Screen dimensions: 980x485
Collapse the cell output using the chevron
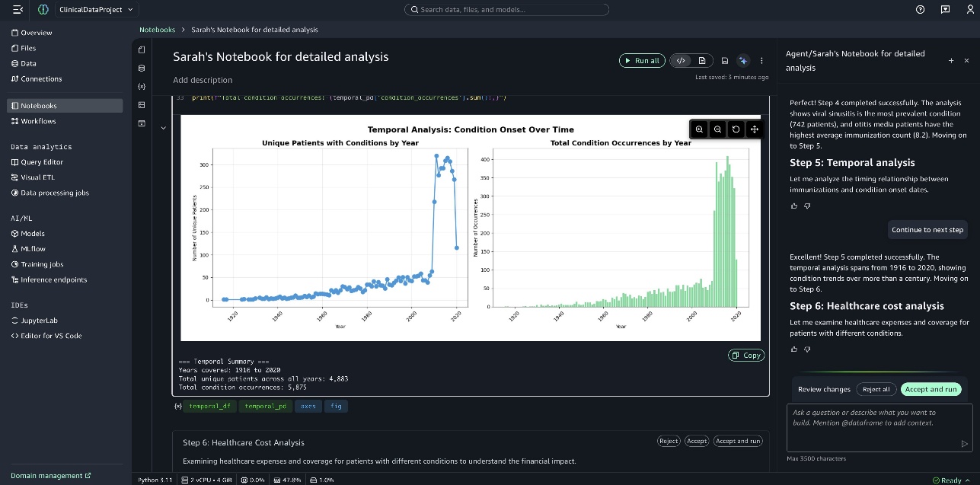[x=164, y=128]
